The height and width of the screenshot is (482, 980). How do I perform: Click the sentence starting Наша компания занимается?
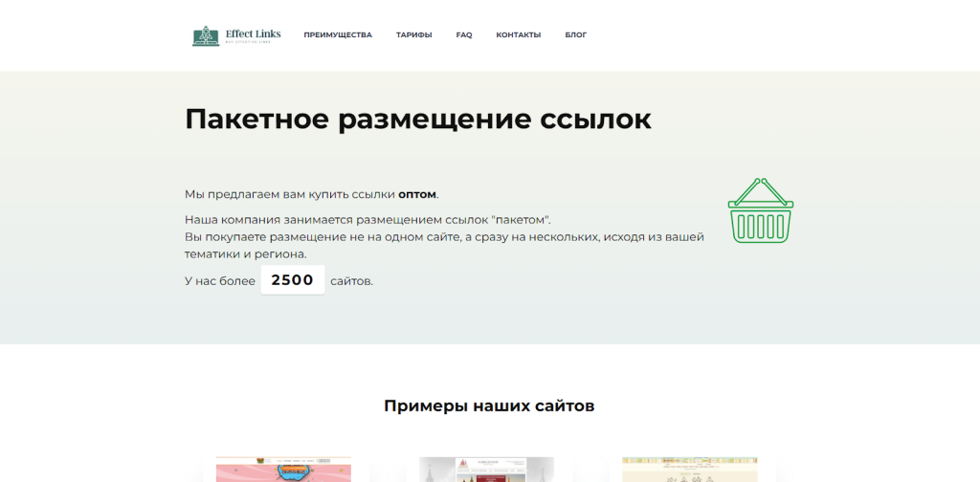click(367, 219)
